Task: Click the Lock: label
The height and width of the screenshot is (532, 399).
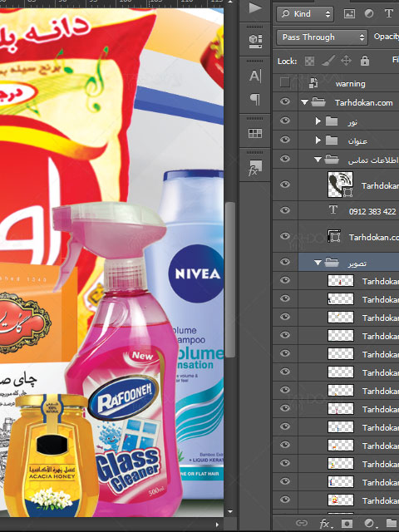Action: tap(287, 61)
